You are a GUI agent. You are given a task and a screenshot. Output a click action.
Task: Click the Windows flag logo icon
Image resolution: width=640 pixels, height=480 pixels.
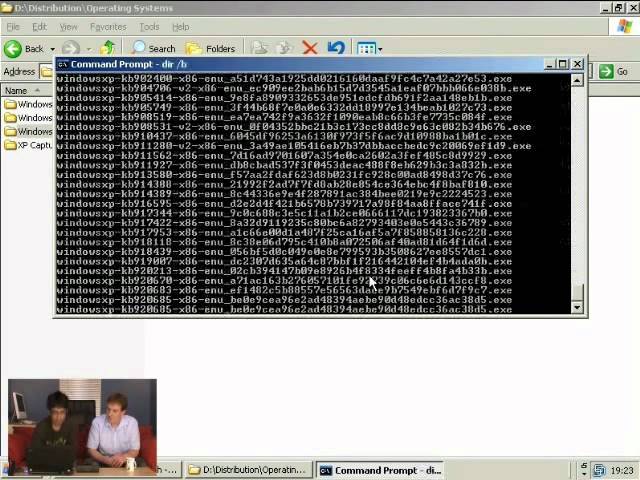[624, 27]
